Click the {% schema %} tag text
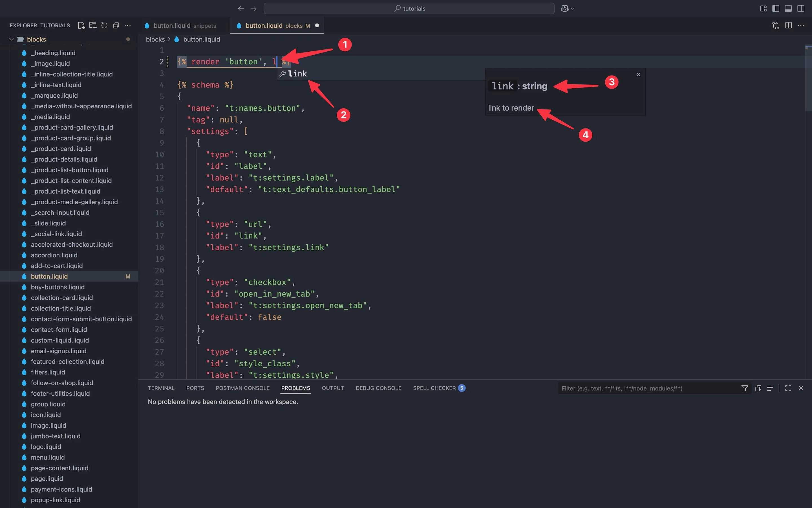The width and height of the screenshot is (812, 508). click(x=205, y=85)
